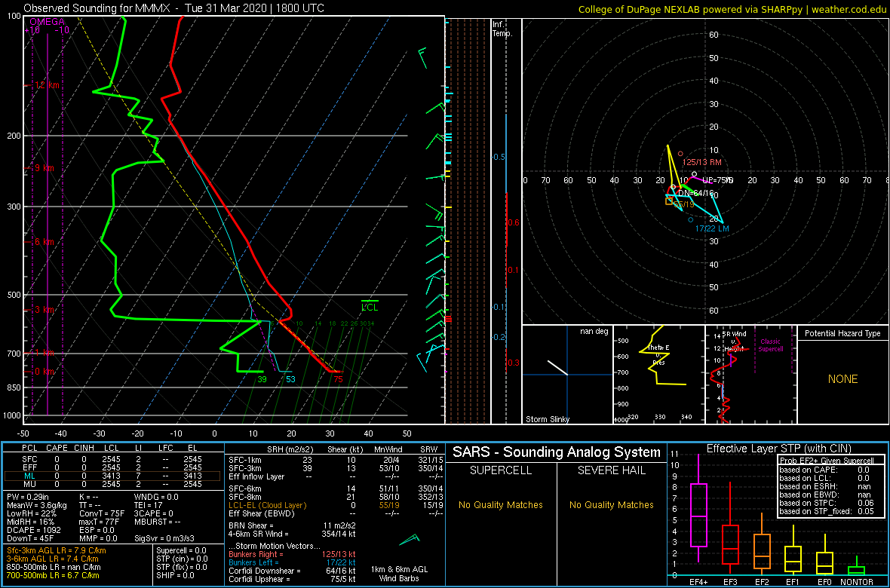The image size is (890, 588).
Task: Click the DCAPE = 1092 value
Action: [x=32, y=529]
